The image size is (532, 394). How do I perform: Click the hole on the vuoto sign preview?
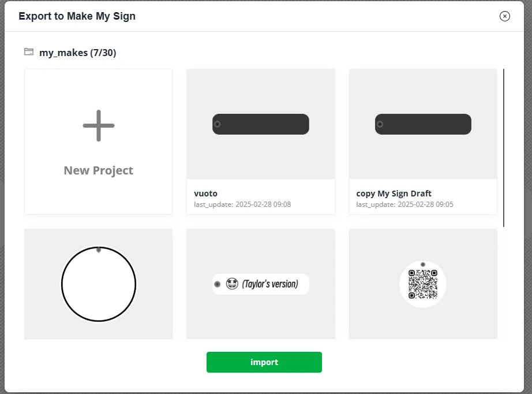point(218,124)
